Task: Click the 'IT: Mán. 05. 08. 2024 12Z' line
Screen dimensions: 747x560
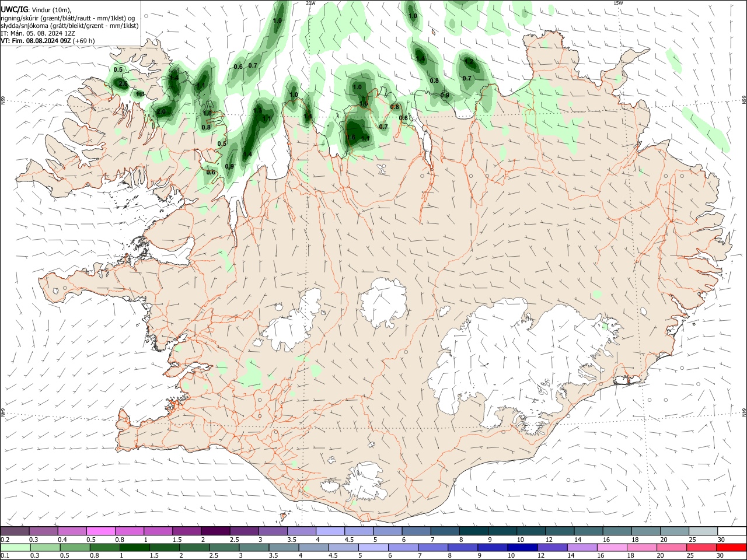Action: 37,33
